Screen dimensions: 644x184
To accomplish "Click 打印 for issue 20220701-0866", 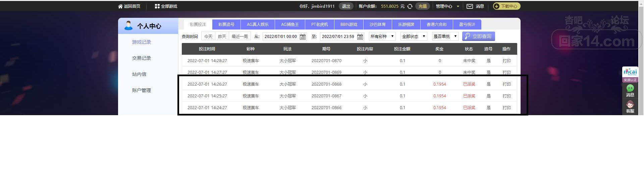I will (x=506, y=108).
